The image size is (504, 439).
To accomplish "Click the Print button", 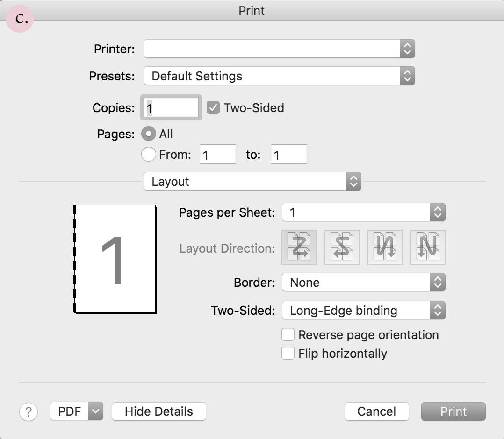I will pyautogui.click(x=453, y=411).
